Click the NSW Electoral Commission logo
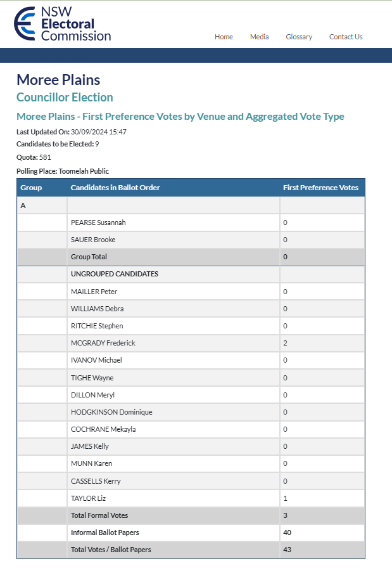 pyautogui.click(x=62, y=23)
